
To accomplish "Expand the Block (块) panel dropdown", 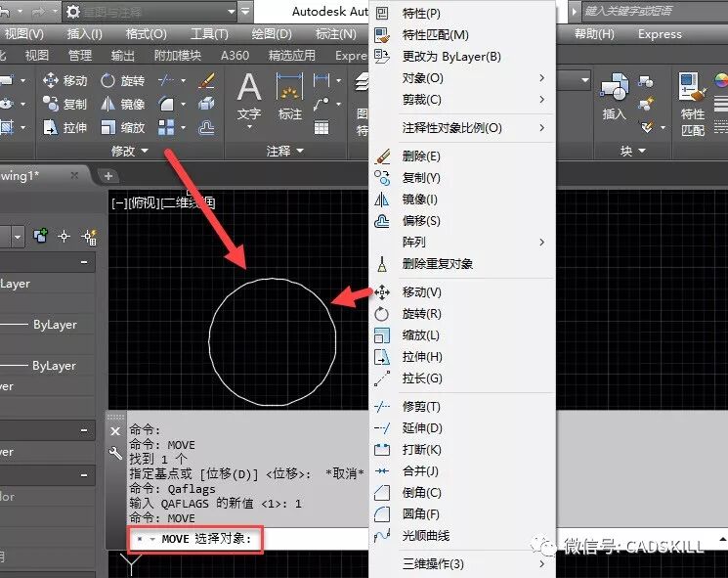I will [x=633, y=151].
